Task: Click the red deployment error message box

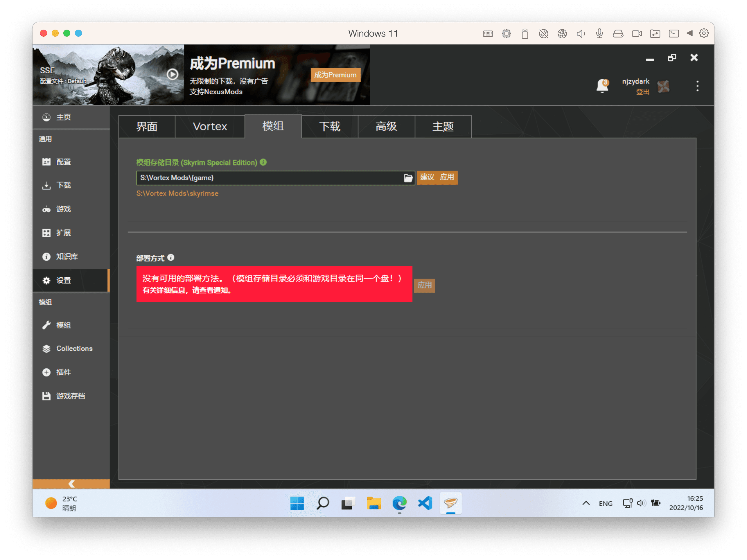Action: tap(274, 284)
